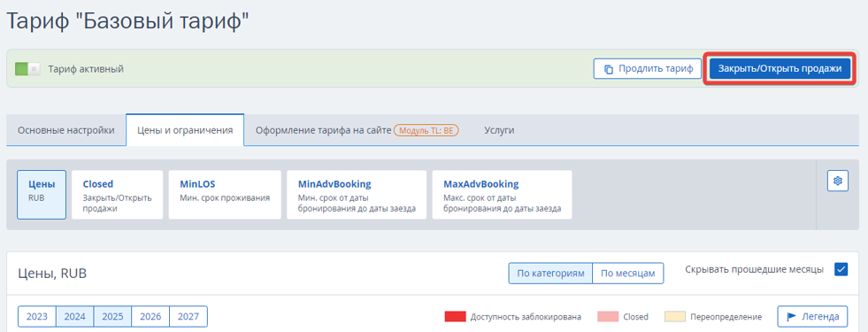Click the copy icon in 'Продлить тариф'
The width and height of the screenshot is (868, 332).
tap(609, 69)
